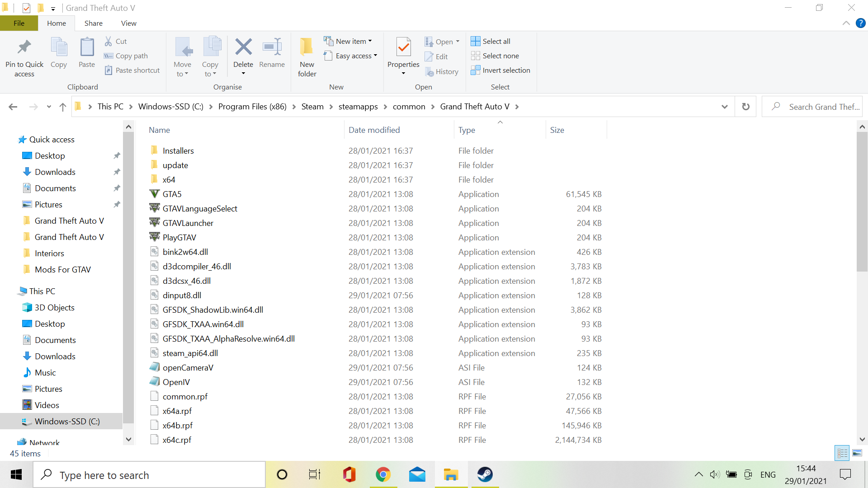The width and height of the screenshot is (868, 488).
Task: Open the Share ribbon tab
Action: click(93, 23)
